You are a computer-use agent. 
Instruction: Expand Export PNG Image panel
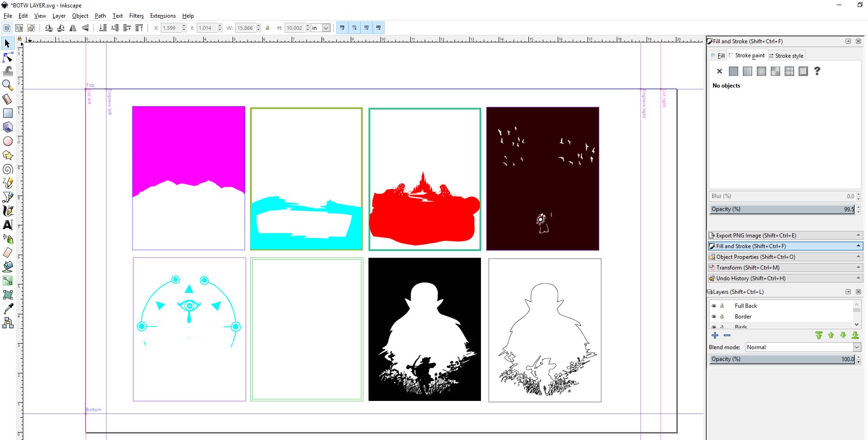(x=785, y=235)
